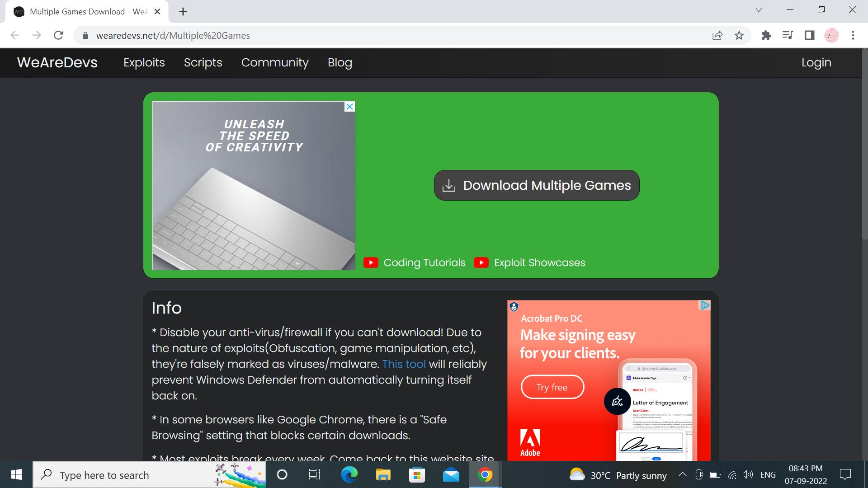This screenshot has height=488, width=868.
Task: Open the Exploits menu item
Action: tap(144, 62)
